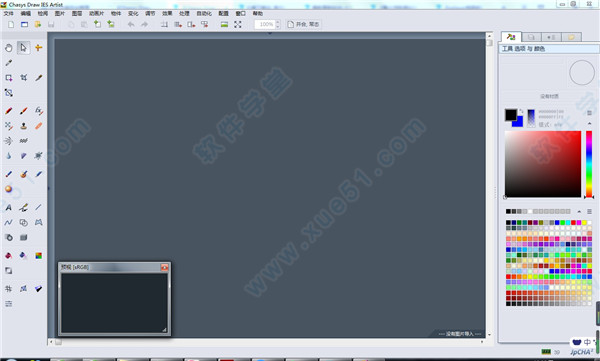600x361 pixels.
Task: Select the hand pan tool
Action: click(x=8, y=48)
